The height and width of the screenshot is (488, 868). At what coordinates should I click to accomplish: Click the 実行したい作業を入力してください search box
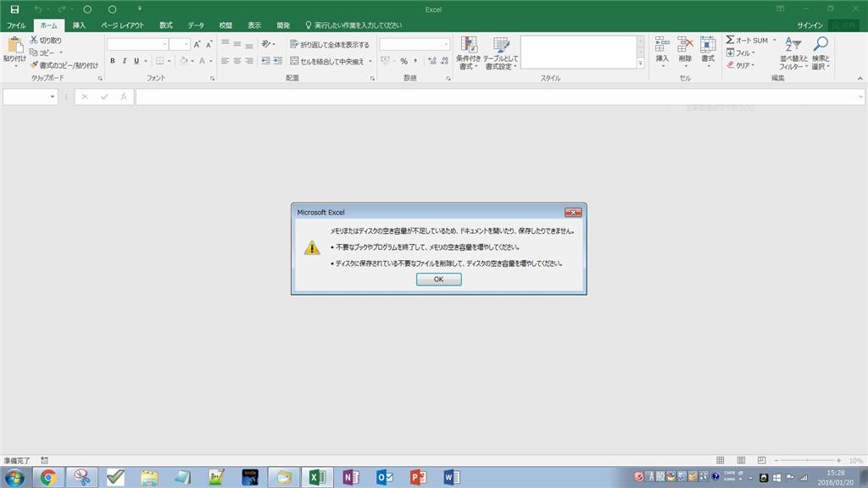pos(353,25)
